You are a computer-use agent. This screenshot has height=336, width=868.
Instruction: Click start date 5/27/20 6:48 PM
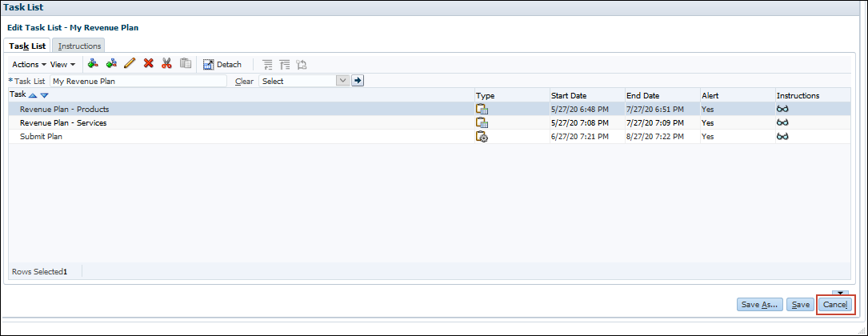click(x=579, y=109)
